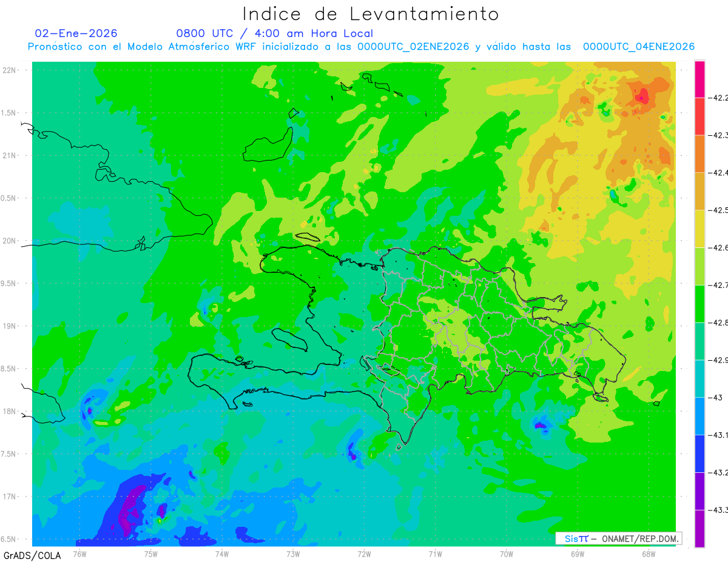Click the purple segment between -43.2 and -43.3
The image size is (728, 562).
click(699, 492)
